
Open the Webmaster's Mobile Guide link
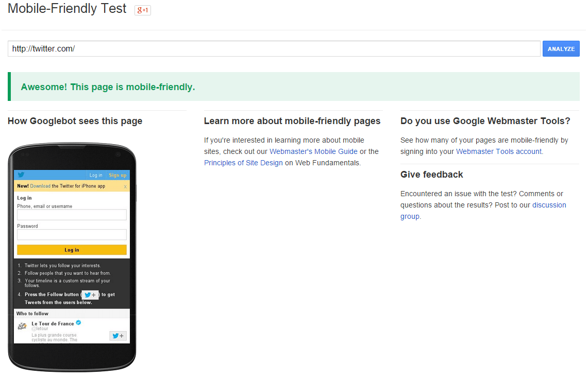313,151
